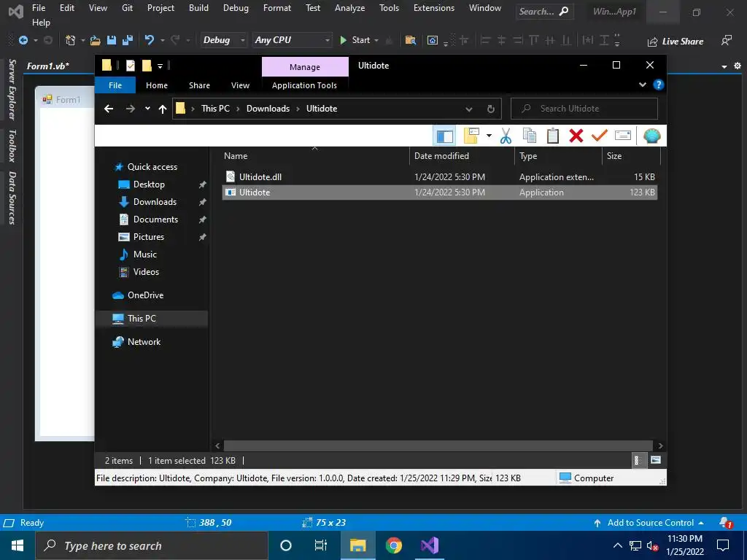Image resolution: width=747 pixels, height=560 pixels.
Task: Open the folder options icon in Explorer toolbar
Action: click(x=471, y=136)
